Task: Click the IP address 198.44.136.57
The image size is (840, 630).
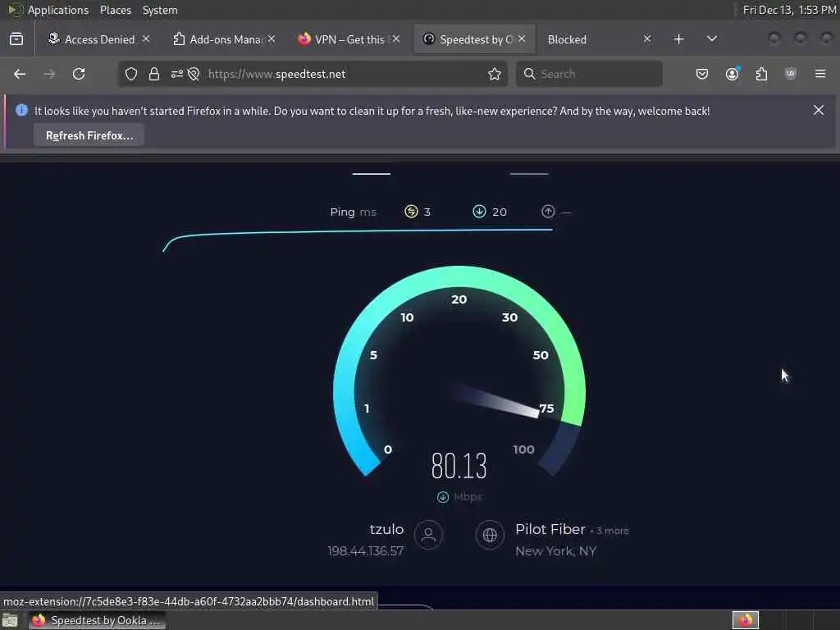Action: [366, 550]
